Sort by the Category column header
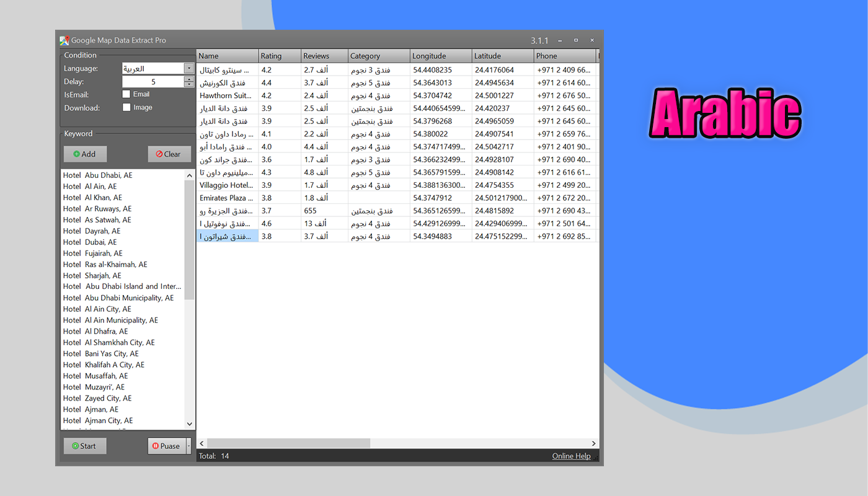Image resolution: width=868 pixels, height=496 pixels. [x=379, y=56]
